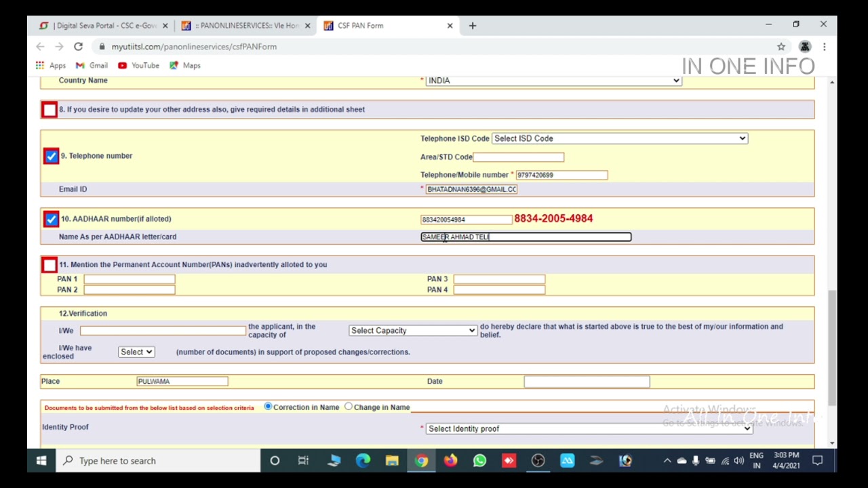Launch Microsoft Edge from the taskbar
This screenshot has height=488, width=868.
363,461
